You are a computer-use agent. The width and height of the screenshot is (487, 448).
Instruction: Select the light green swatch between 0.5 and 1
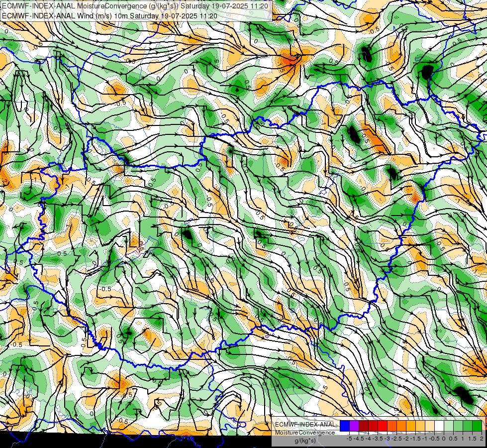click(458, 426)
